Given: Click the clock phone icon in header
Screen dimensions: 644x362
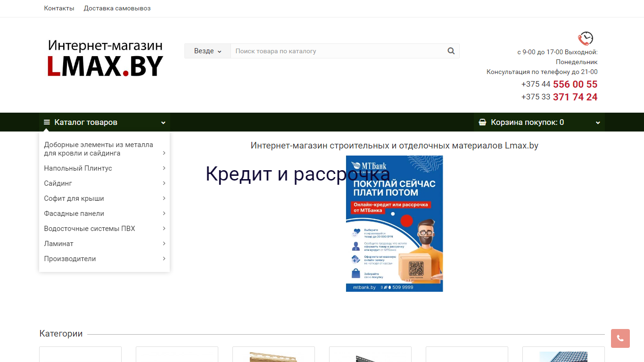Looking at the screenshot, I should coord(586,39).
